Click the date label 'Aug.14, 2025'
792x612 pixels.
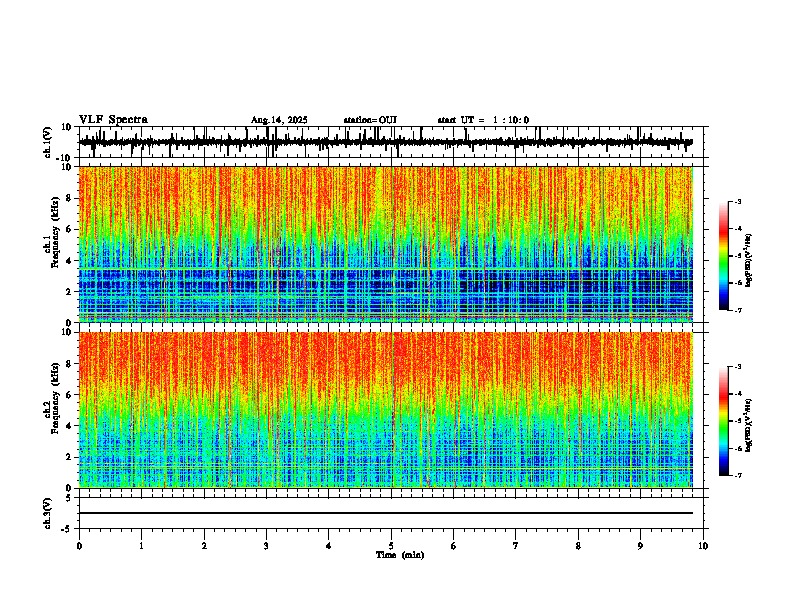point(279,120)
